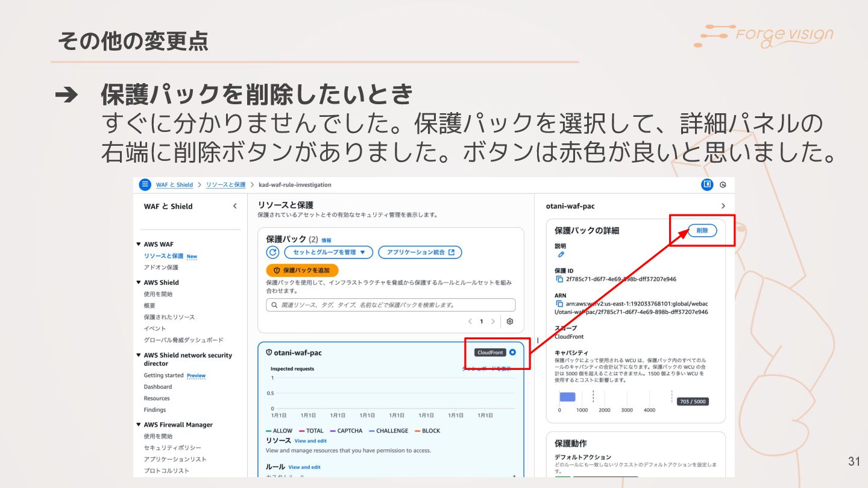Toggle the blue side panel icon
This screenshot has height=488, width=868.
(x=707, y=184)
